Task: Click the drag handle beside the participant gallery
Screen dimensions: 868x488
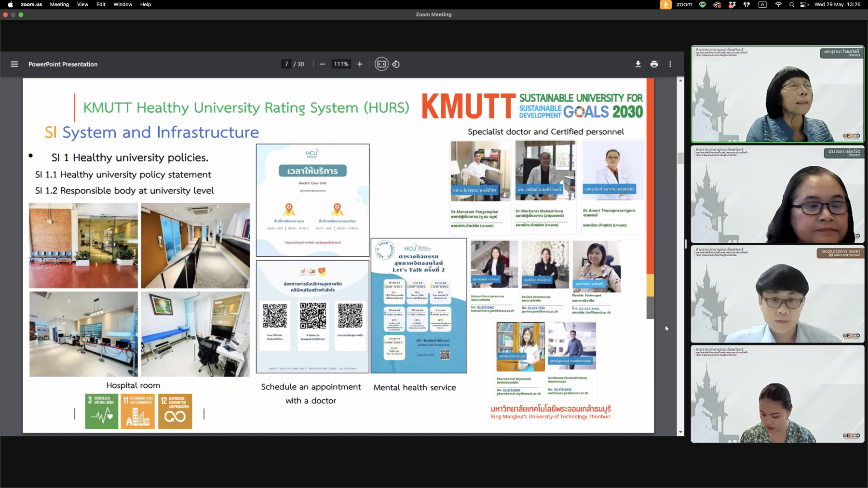Action: click(x=686, y=244)
